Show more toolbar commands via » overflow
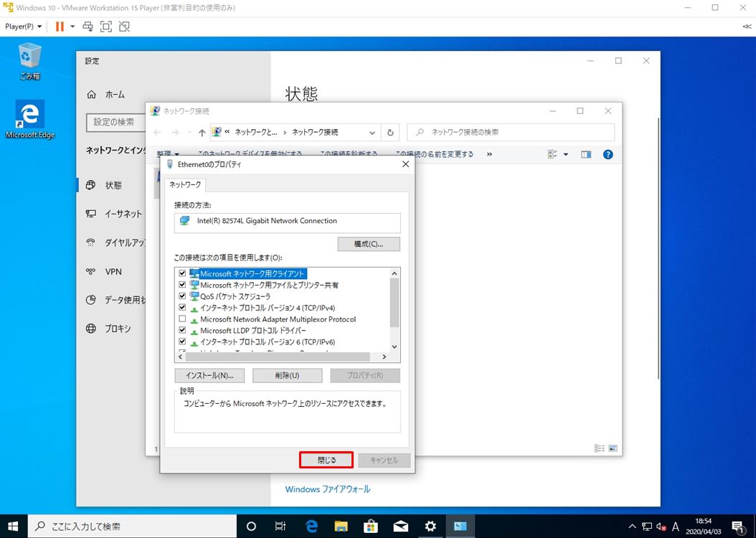756x538 pixels. [x=489, y=154]
